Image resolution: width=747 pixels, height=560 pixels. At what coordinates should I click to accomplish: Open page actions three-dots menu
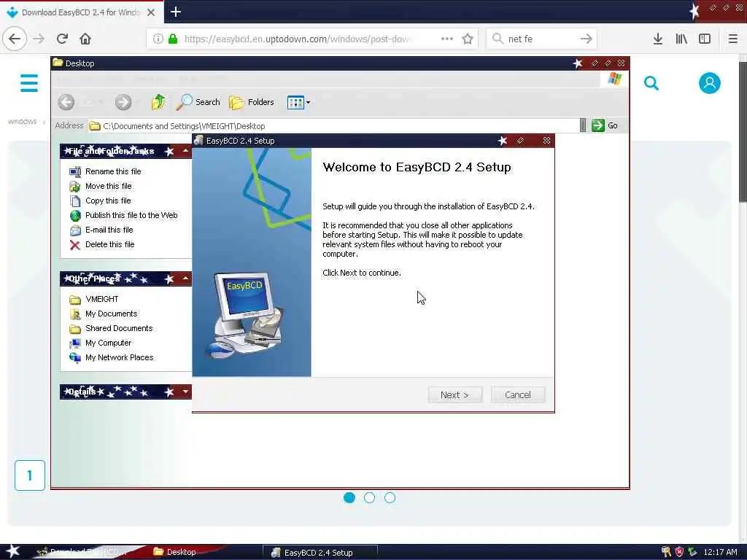click(447, 39)
